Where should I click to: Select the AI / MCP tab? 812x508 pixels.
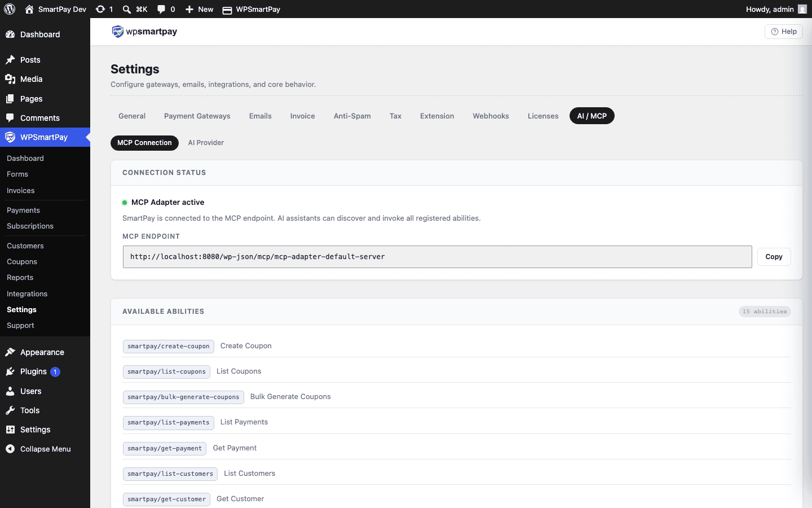(x=592, y=116)
